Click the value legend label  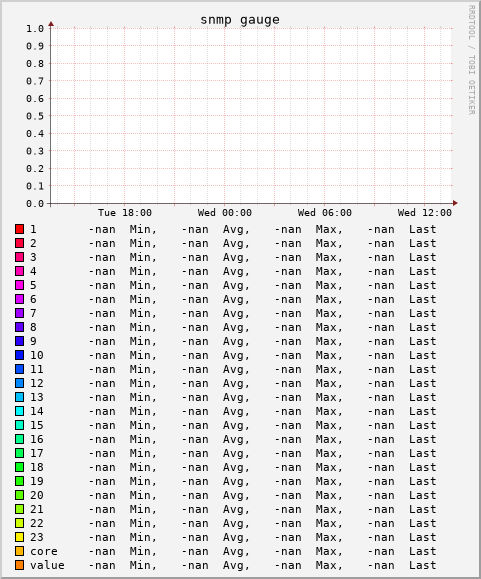[x=47, y=565]
